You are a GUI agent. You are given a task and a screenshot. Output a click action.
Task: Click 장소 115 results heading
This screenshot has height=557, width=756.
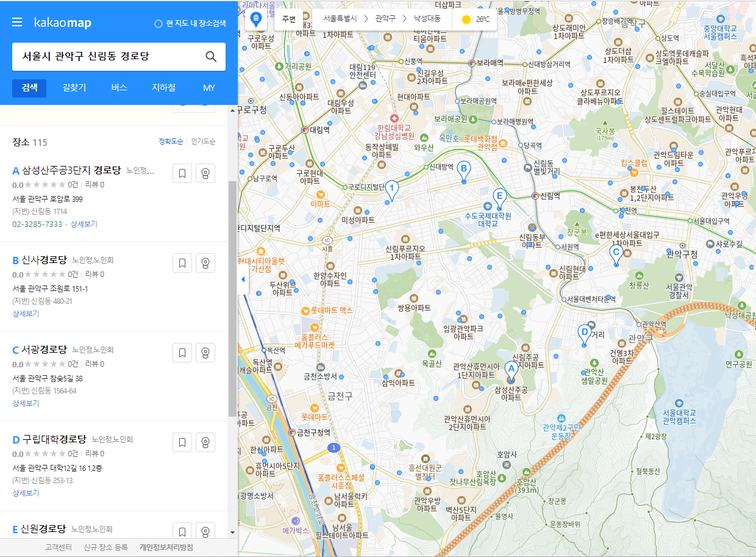coord(30,142)
